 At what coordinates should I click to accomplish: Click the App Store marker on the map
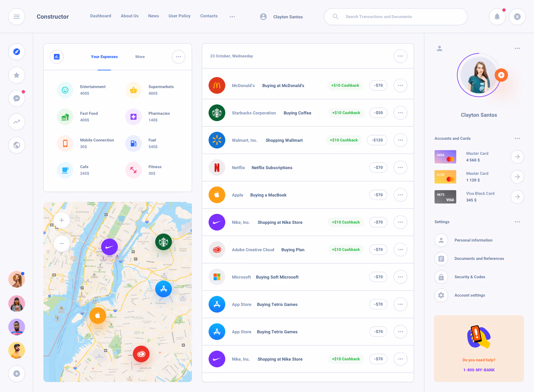click(x=164, y=289)
